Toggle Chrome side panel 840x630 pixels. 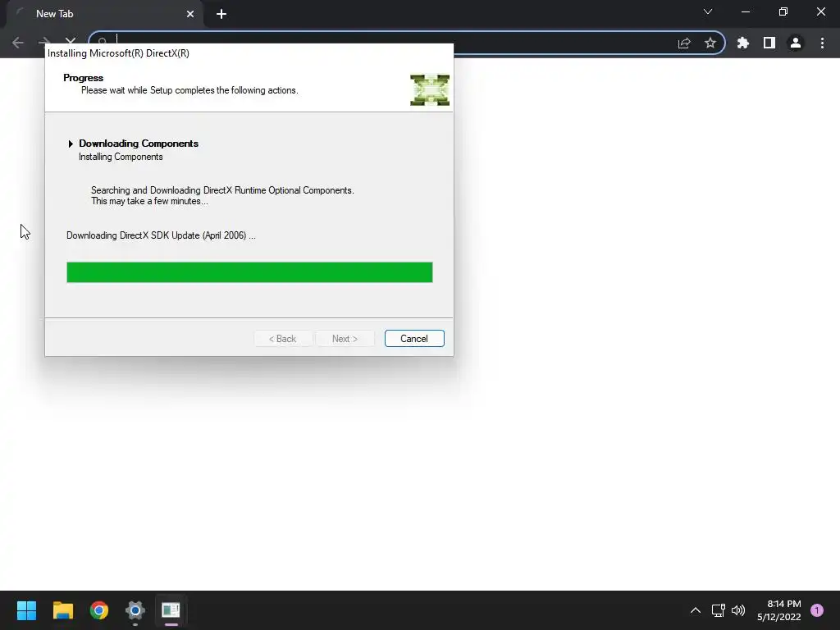[769, 43]
